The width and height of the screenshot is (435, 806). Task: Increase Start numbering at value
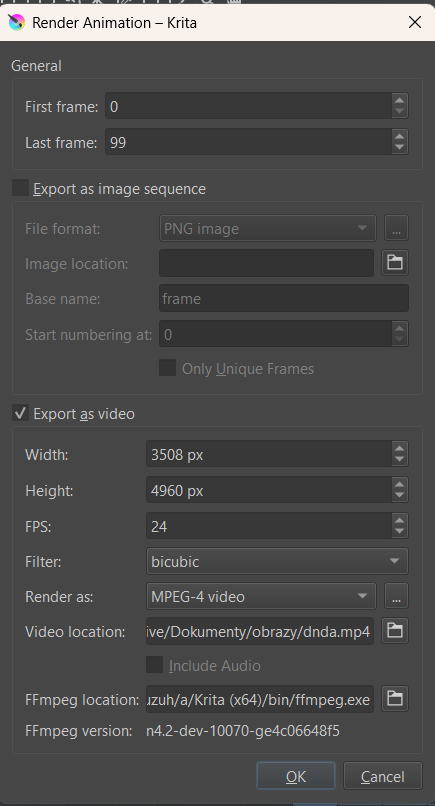coord(400,327)
